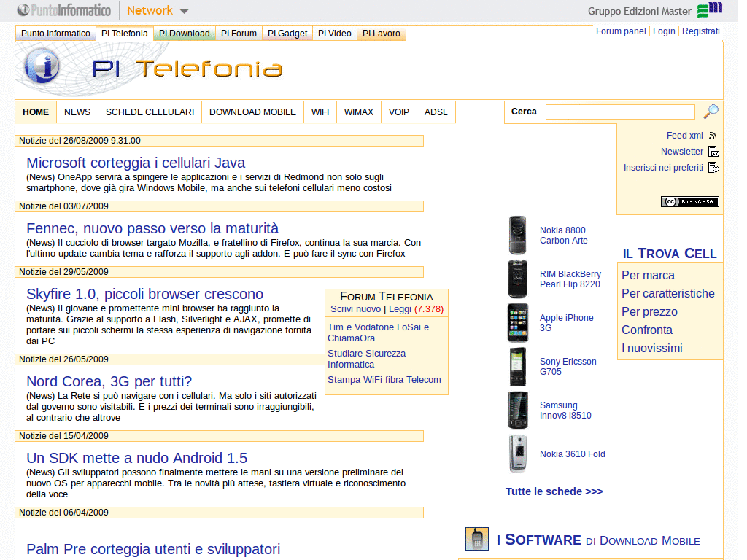
Task: Click the Newsletter text link
Action: click(682, 152)
